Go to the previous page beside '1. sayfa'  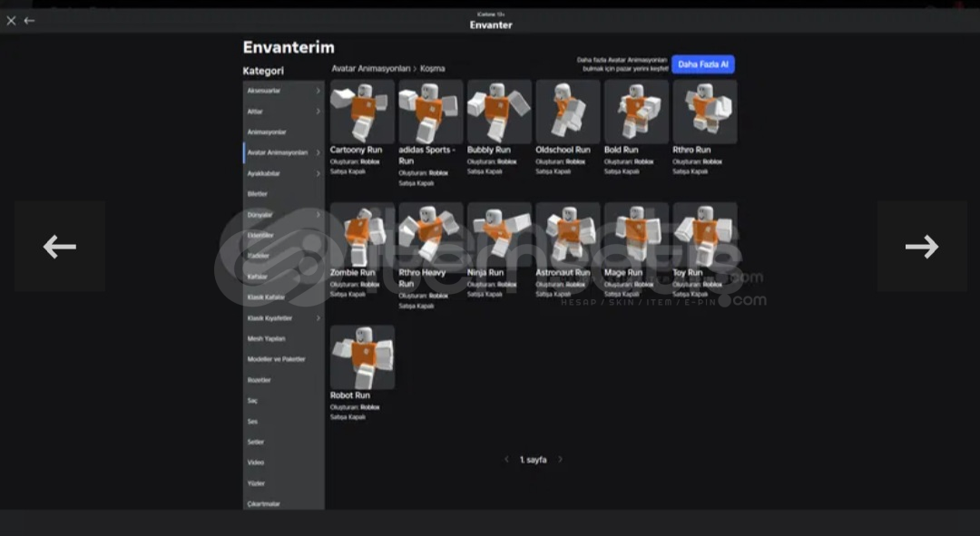point(506,459)
